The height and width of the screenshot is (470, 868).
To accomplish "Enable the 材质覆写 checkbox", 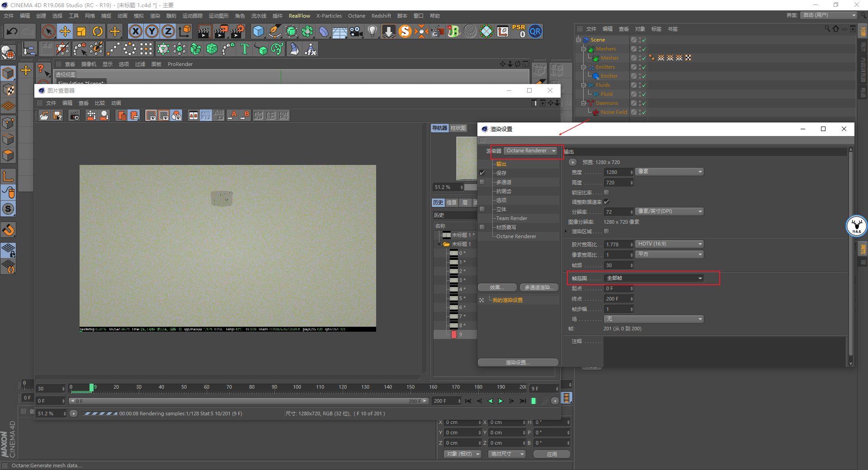I will pos(482,227).
